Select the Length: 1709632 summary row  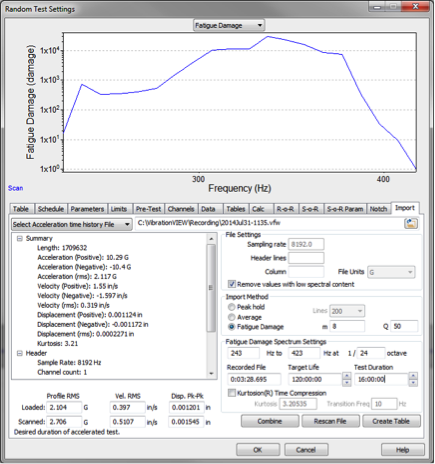[62, 248]
